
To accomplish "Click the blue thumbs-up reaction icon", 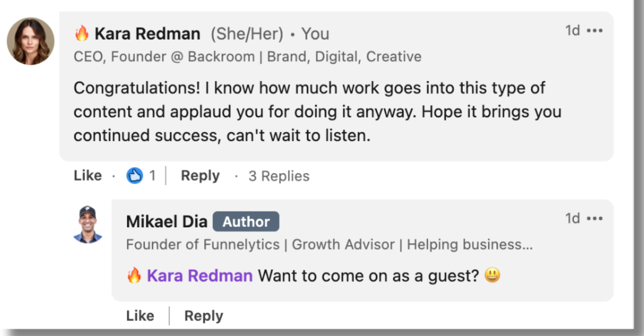I will (x=134, y=176).
